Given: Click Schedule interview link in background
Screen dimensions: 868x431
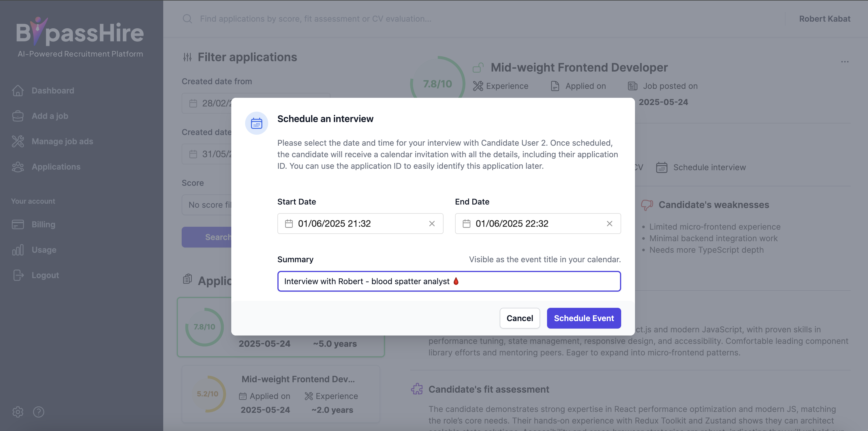Looking at the screenshot, I should click(x=709, y=168).
